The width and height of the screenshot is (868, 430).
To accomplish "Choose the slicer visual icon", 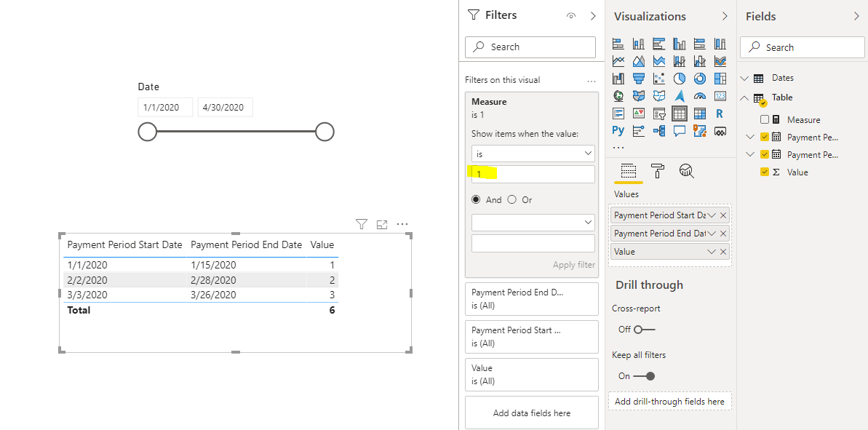I will pyautogui.click(x=658, y=114).
